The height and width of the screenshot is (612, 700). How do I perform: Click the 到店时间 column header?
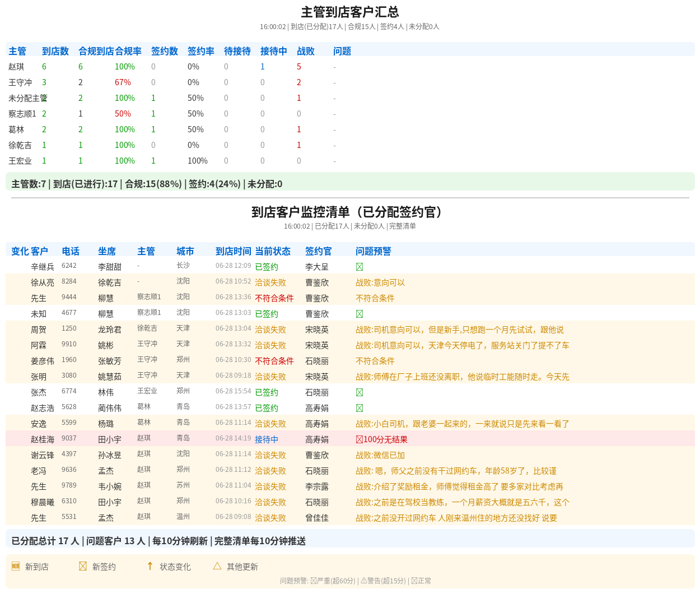(234, 251)
